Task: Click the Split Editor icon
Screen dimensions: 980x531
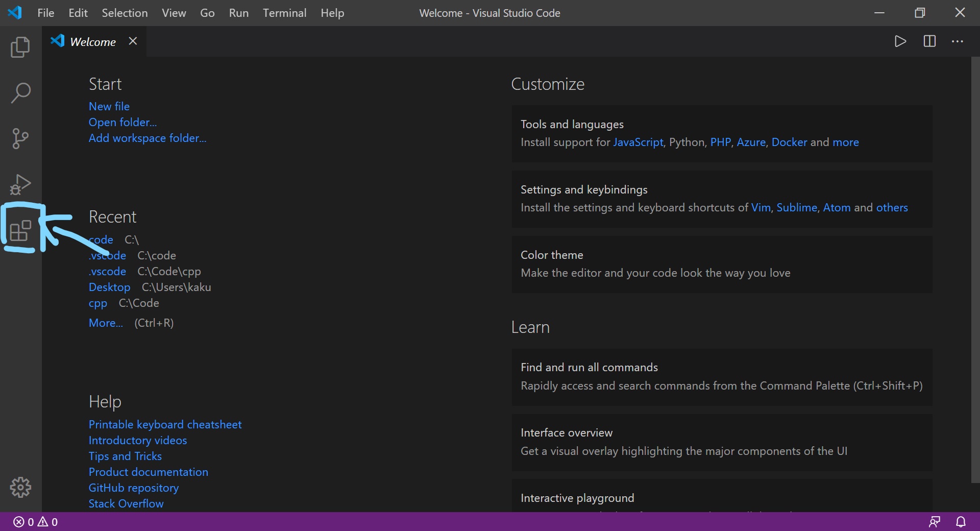Action: (x=929, y=41)
